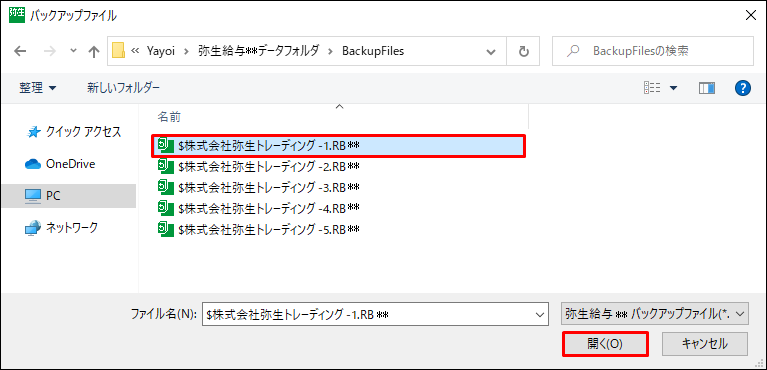Click the icon of the -4.RB** backup file
This screenshot has height=370, width=767.
coord(165,208)
